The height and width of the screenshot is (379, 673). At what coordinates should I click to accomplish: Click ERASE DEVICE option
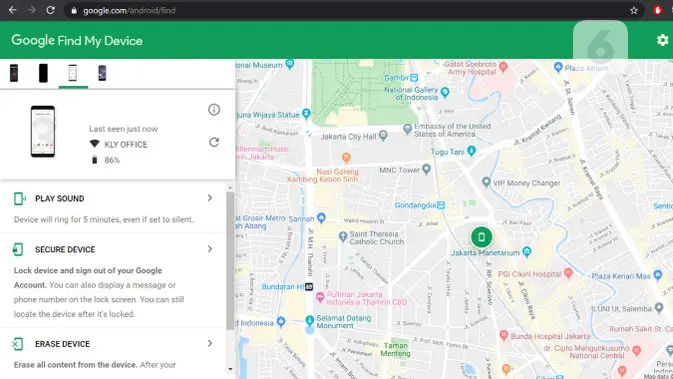[63, 344]
